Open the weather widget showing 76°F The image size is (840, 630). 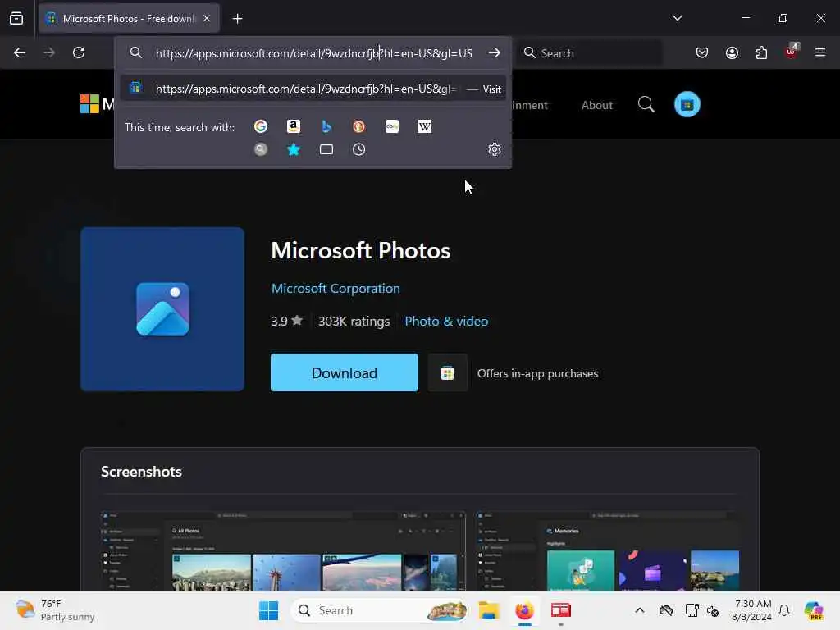pyautogui.click(x=55, y=610)
